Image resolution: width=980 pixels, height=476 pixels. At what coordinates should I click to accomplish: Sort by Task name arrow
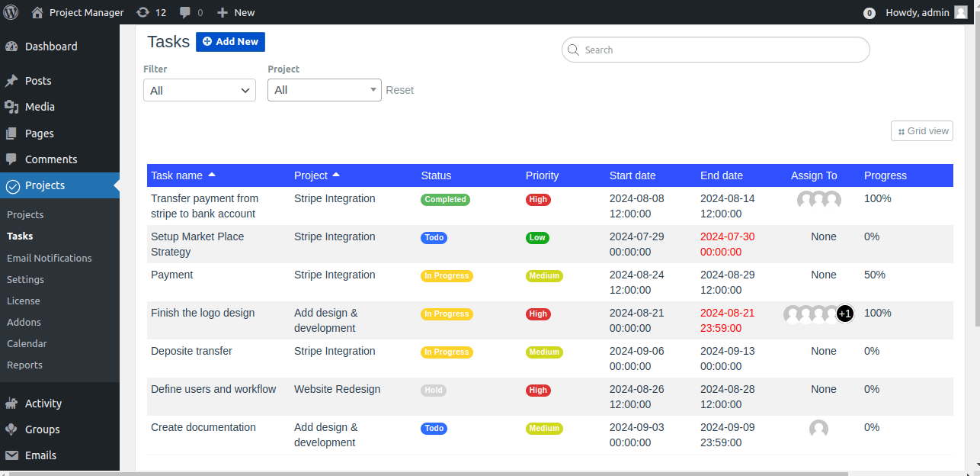point(212,175)
